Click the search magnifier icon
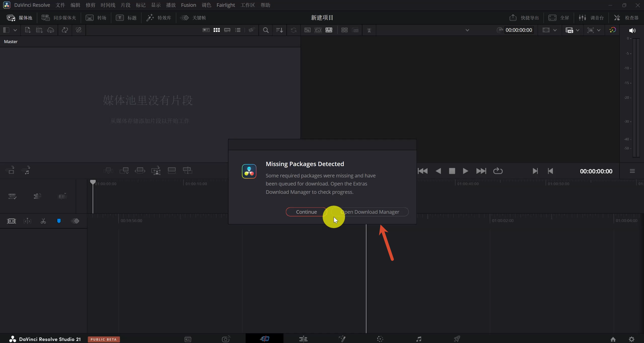 tap(266, 30)
